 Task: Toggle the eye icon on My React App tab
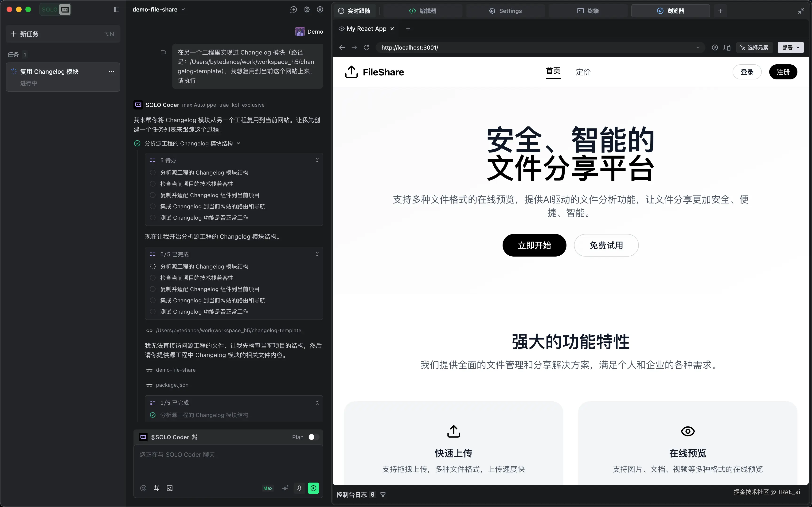(341, 28)
